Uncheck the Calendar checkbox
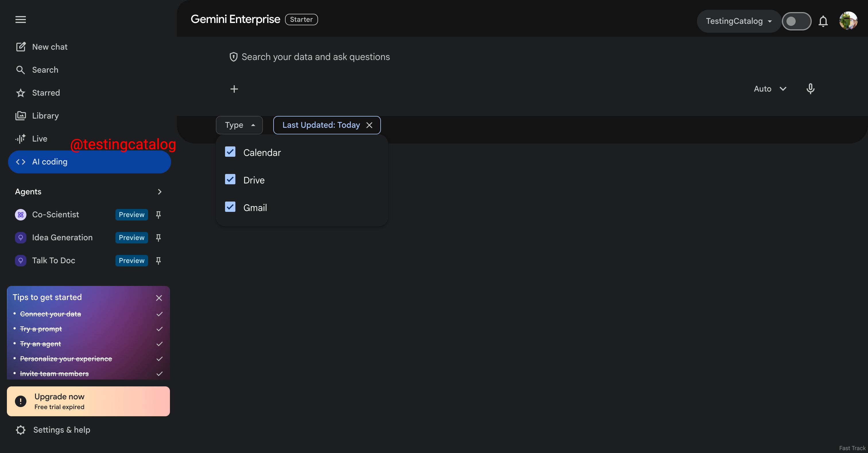Image resolution: width=868 pixels, height=453 pixels. [230, 152]
